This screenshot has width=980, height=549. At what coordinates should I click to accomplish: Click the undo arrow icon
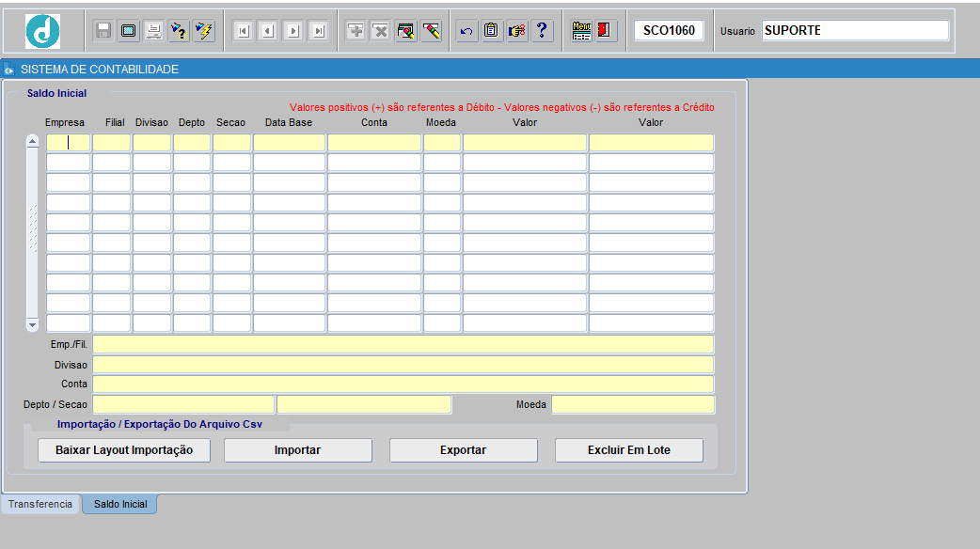[466, 31]
